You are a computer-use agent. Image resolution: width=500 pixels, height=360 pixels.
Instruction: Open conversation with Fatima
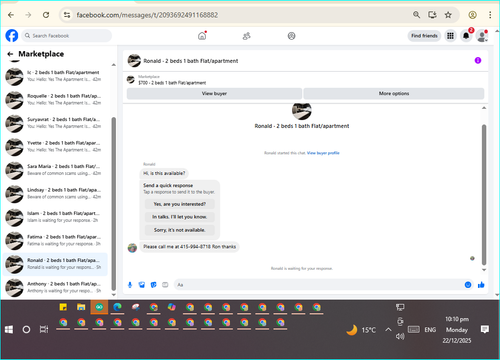(55, 240)
